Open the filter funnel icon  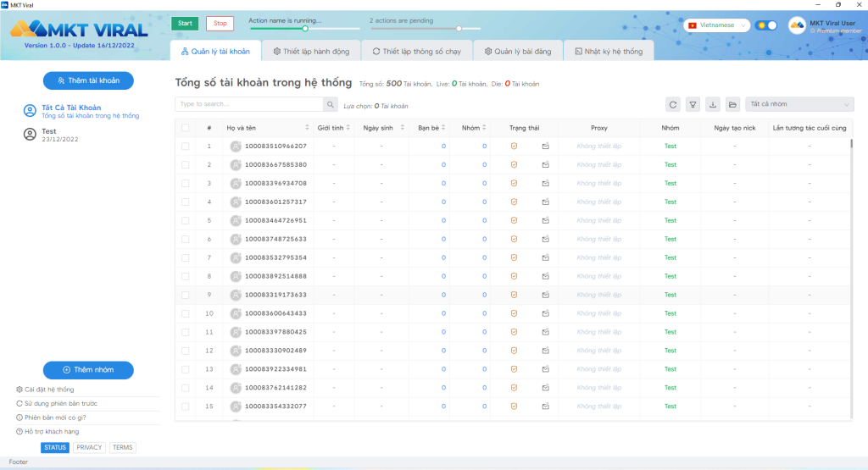point(693,104)
